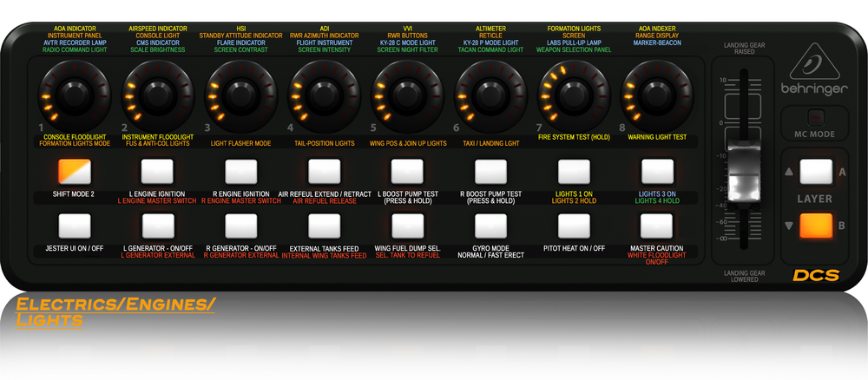Click the R Engine Master Switch label
The width and height of the screenshot is (868, 380).
click(240, 201)
